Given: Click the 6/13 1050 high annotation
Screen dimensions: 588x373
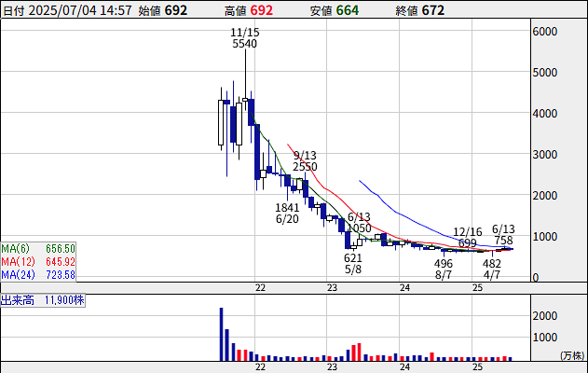Looking at the screenshot, I should point(360,222).
